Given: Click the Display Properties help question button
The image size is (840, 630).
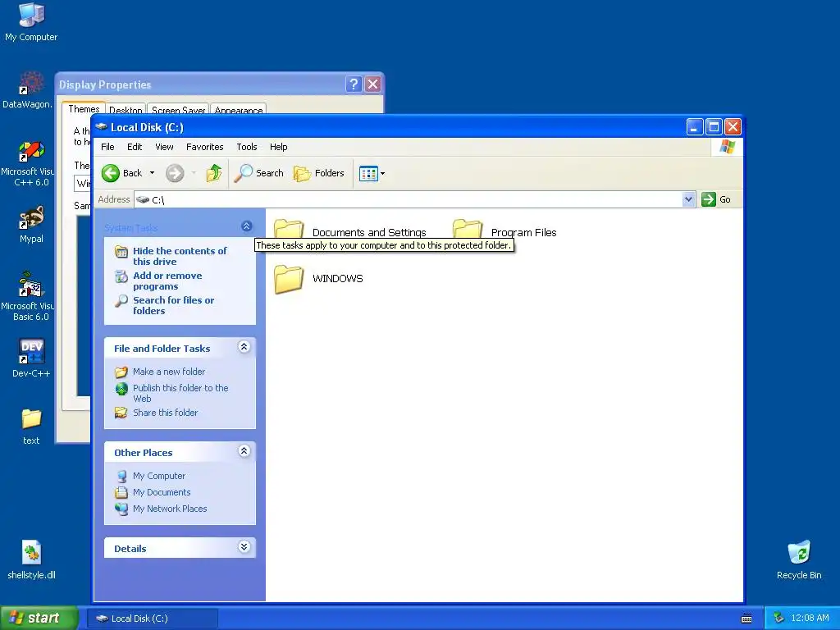Looking at the screenshot, I should (354, 84).
